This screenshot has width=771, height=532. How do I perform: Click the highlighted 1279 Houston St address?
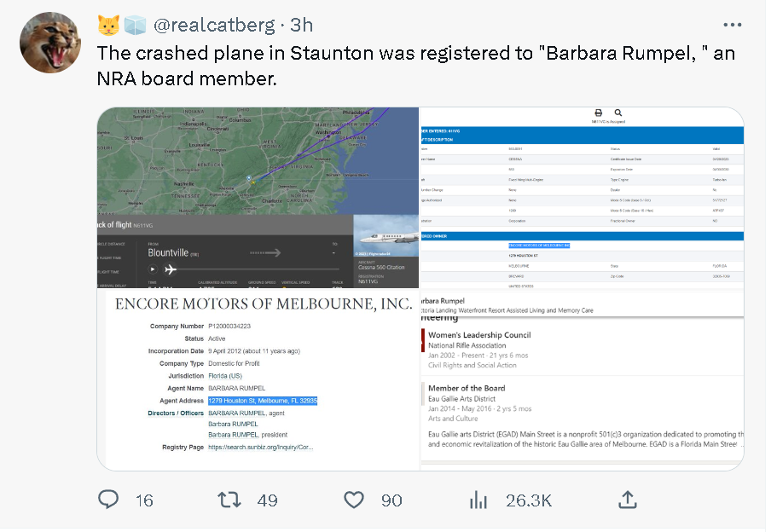(x=263, y=401)
